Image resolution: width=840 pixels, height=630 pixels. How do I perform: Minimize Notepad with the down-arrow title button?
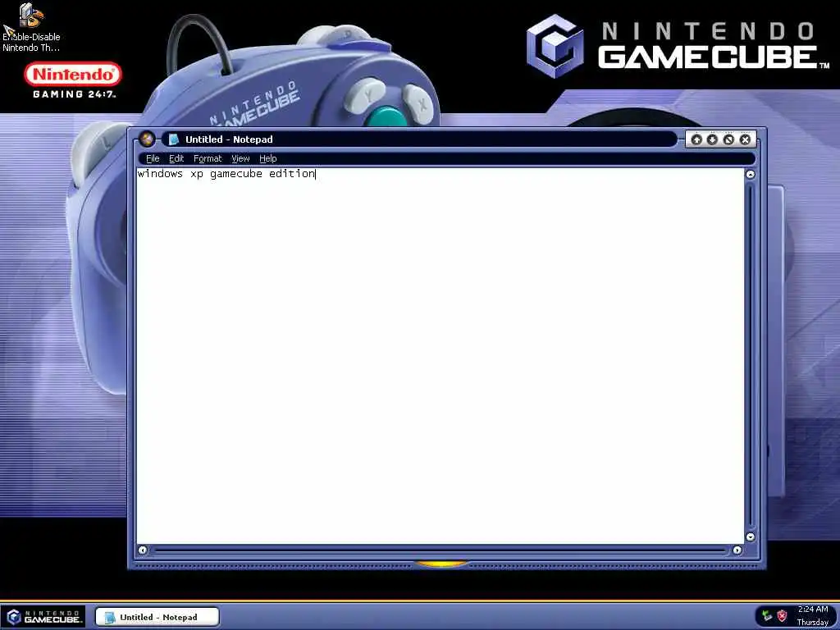712,139
